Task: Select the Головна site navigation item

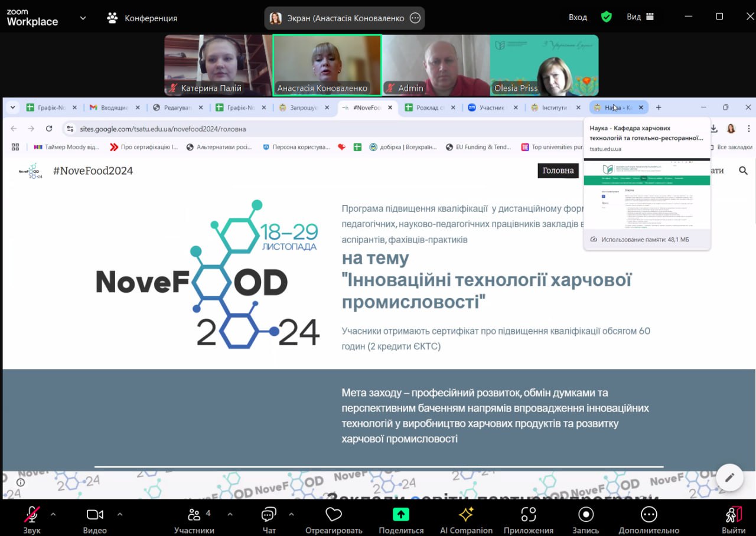Action: (558, 171)
